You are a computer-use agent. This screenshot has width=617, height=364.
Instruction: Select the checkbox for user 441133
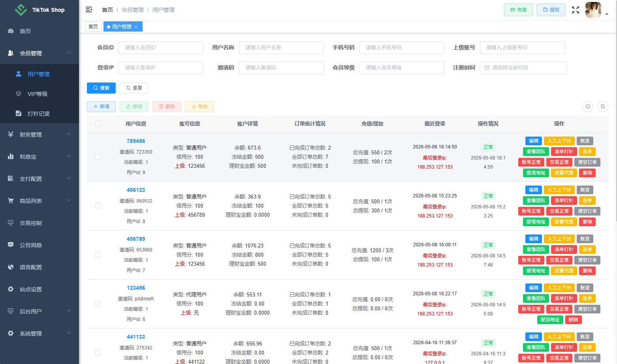point(98,353)
